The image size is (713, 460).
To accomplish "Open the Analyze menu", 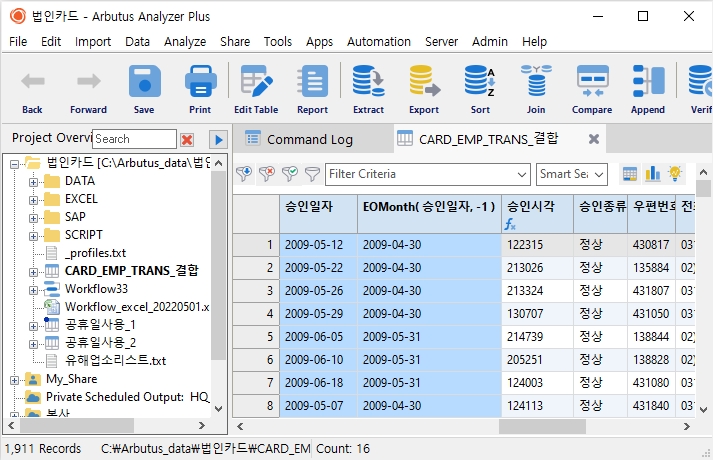I will coord(185,41).
